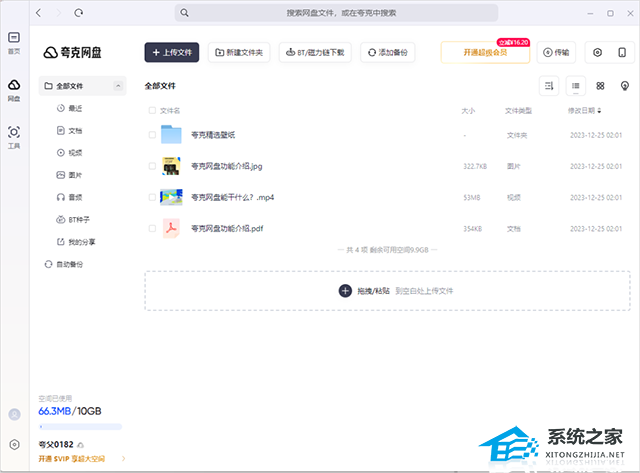The width and height of the screenshot is (640, 473).
Task: Click the refresh icon in the title bar
Action: 79,13
